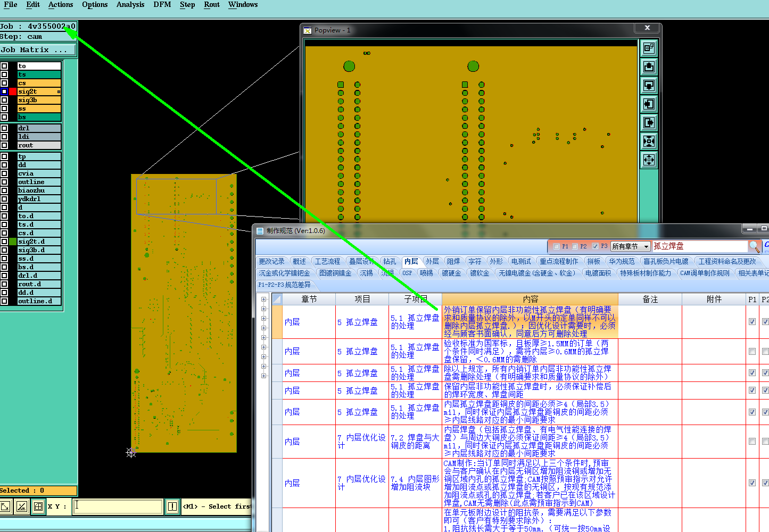Switch to the 外层 tab
769x532 pixels.
pos(432,261)
